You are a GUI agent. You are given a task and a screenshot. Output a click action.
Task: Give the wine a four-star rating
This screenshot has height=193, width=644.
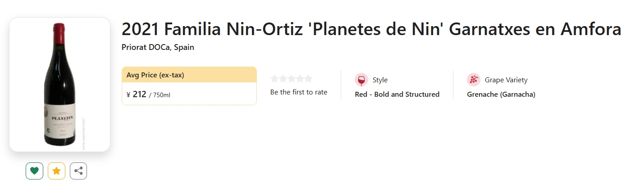point(300,79)
